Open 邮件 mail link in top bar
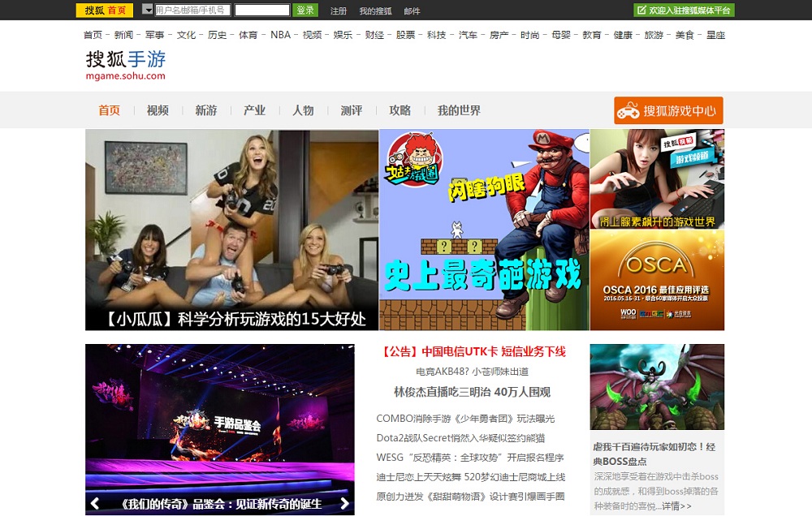 [x=412, y=11]
